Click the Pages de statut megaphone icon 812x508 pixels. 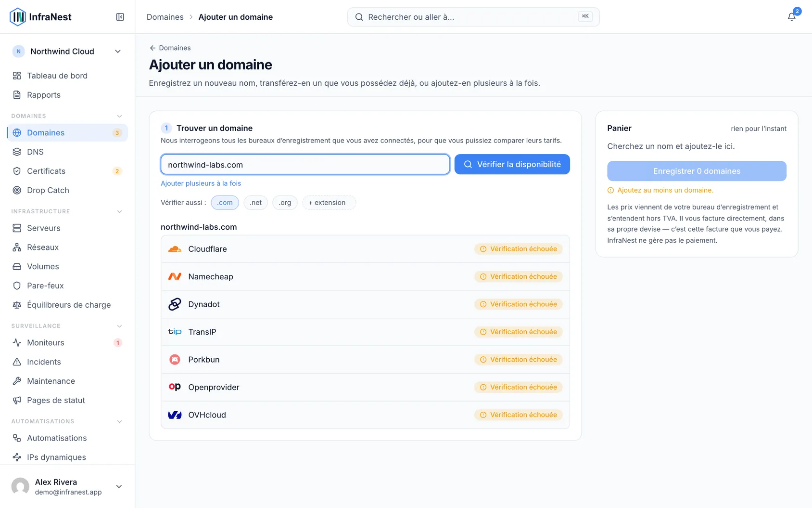[17, 400]
